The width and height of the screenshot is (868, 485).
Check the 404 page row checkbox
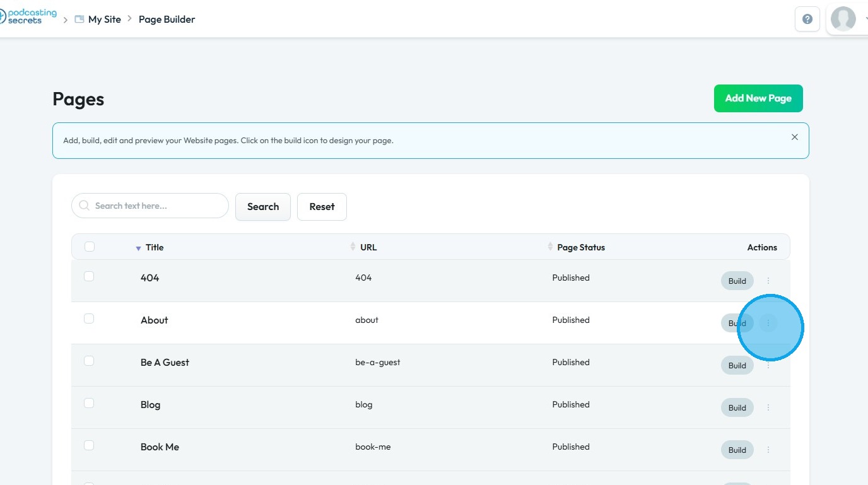(x=89, y=276)
